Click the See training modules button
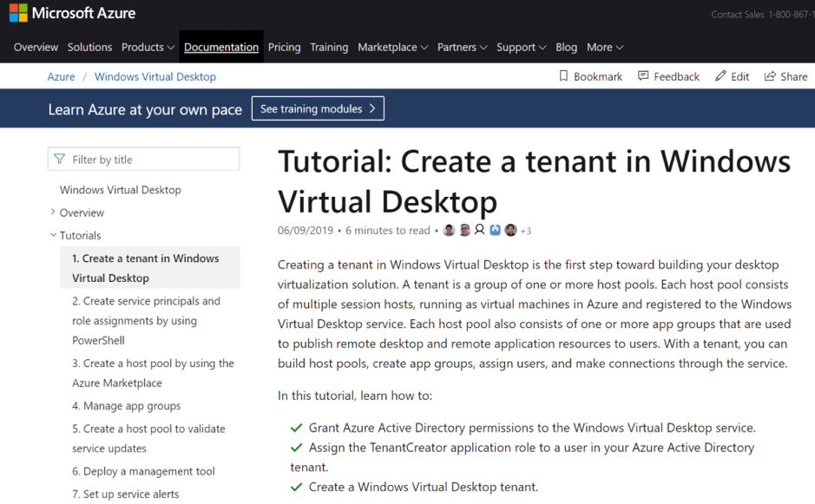Image resolution: width=815 pixels, height=504 pixels. (x=318, y=108)
